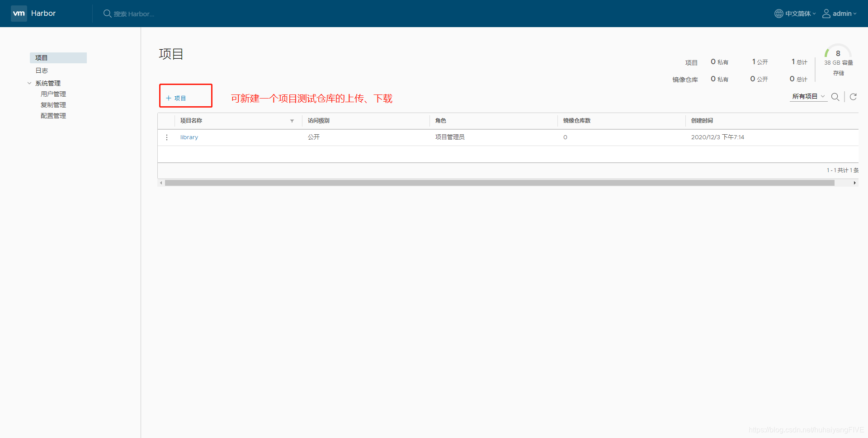Screen dimensions: 868x438
Task: Sort by 访问级别 column header
Action: pos(319,121)
